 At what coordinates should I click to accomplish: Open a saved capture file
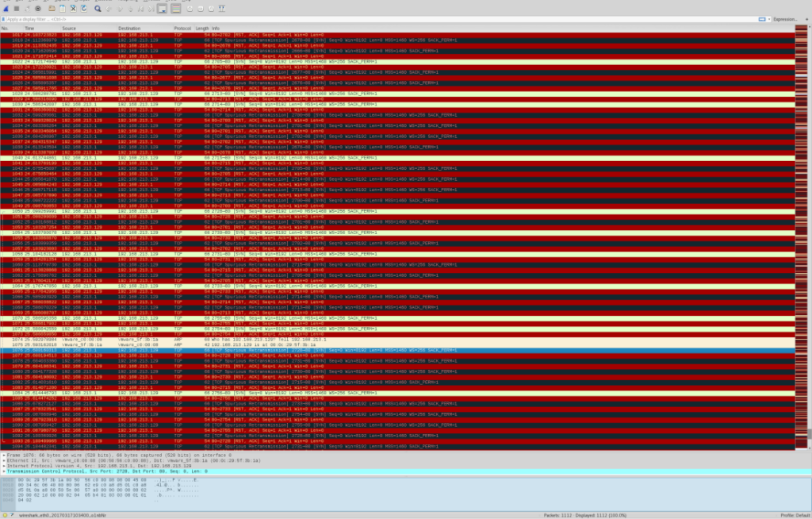click(x=52, y=9)
